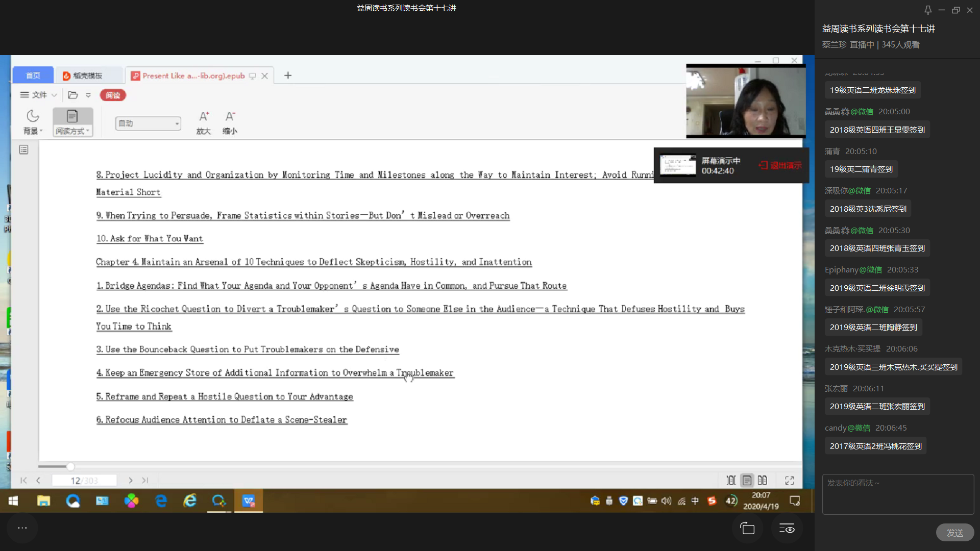The image size is (980, 551).
Task: Click the comment input field
Action: pos(897,494)
